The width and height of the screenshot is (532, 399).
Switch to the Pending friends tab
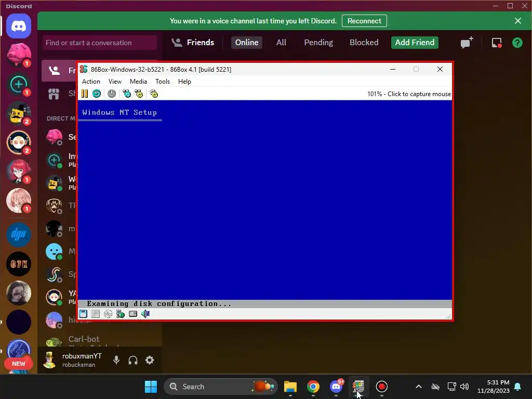click(318, 43)
